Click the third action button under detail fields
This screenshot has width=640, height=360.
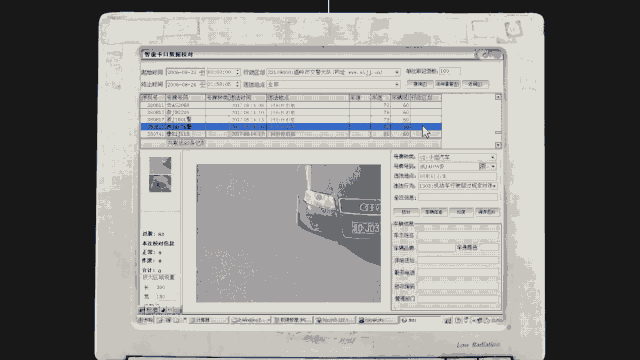click(461, 212)
